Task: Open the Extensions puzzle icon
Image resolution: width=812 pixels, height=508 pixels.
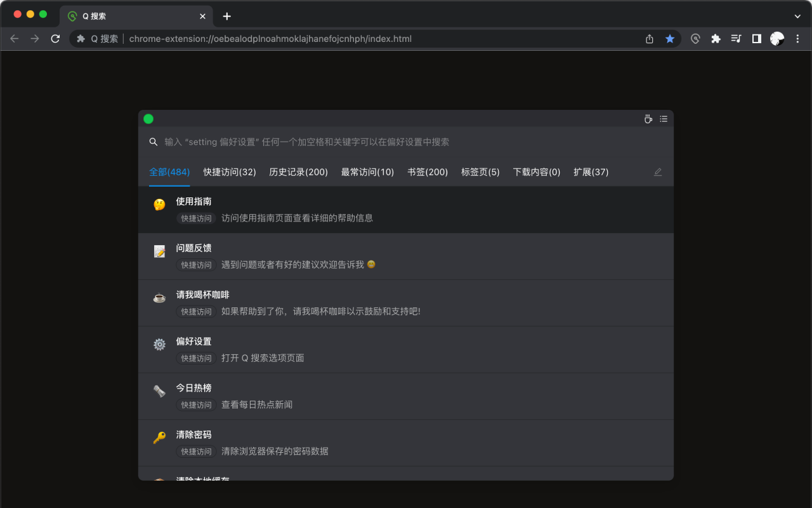Action: coord(716,39)
